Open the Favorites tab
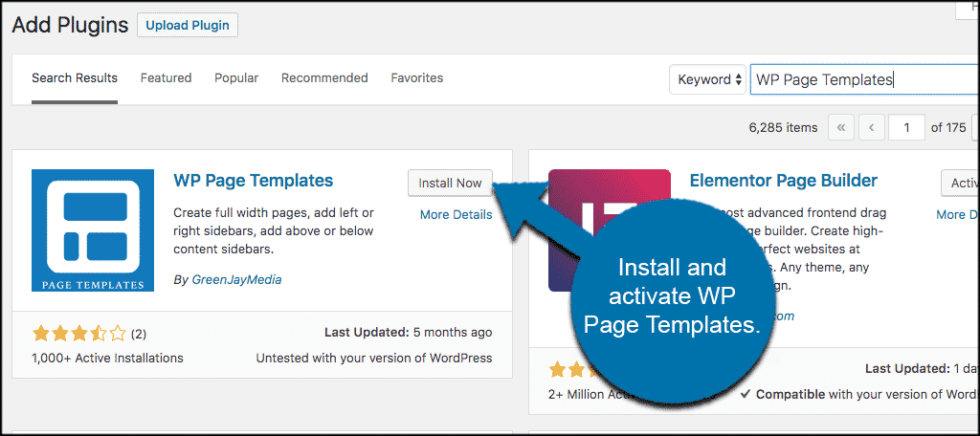 pyautogui.click(x=416, y=78)
